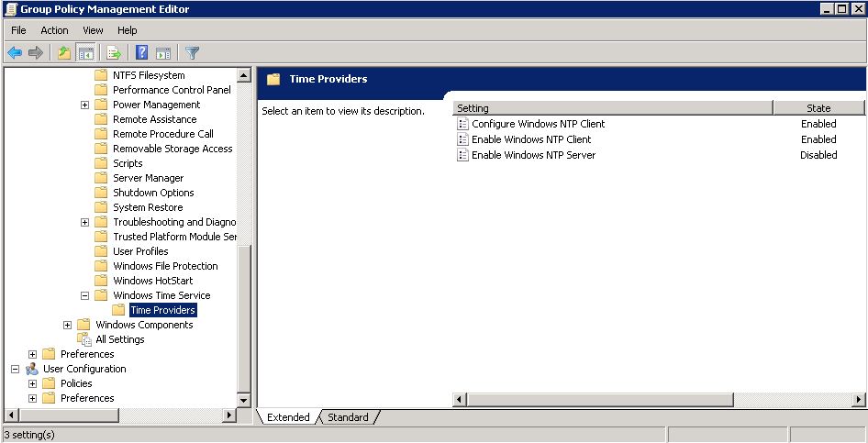This screenshot has width=868, height=443.
Task: Click the Time Providers folder icon in tree
Action: [x=118, y=310]
